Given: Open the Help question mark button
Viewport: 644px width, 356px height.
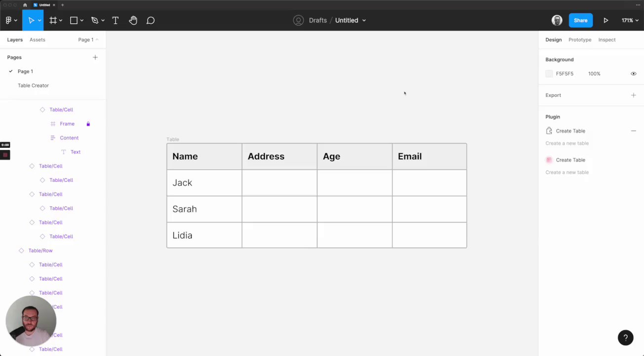Looking at the screenshot, I should coord(626,338).
